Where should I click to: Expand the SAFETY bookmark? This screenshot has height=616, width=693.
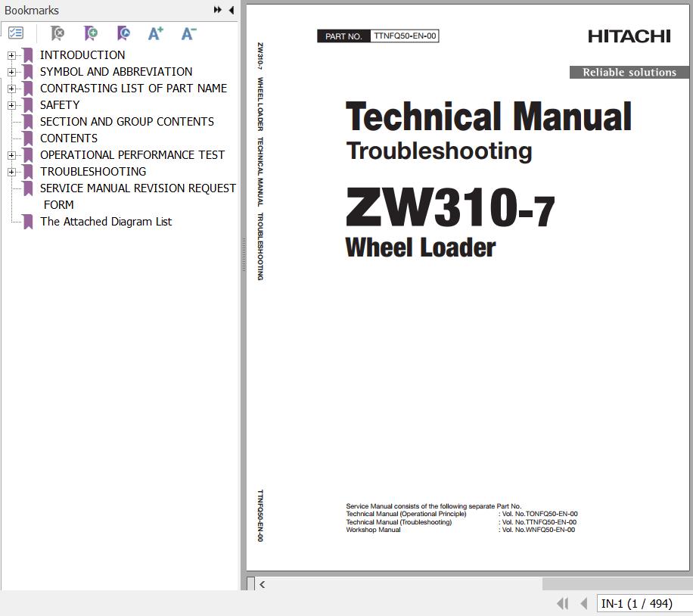pos(11,105)
